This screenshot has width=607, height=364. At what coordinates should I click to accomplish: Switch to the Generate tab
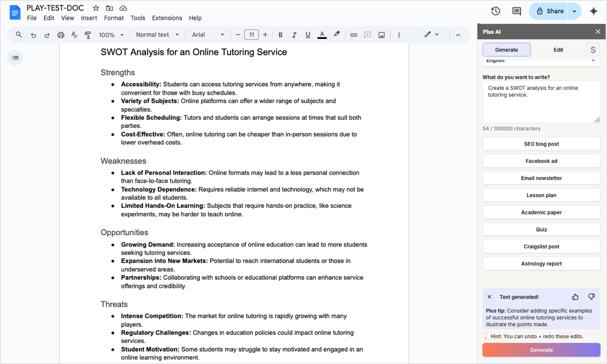(x=506, y=50)
